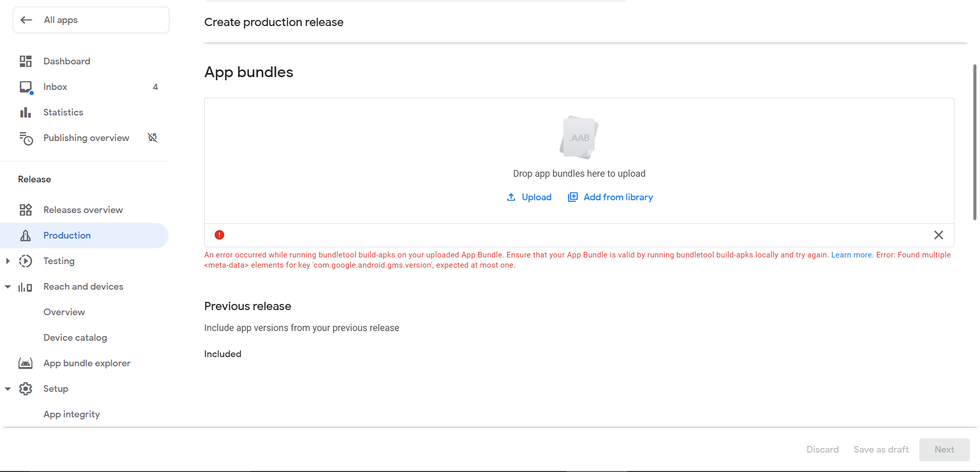Click the Create production release heading
The width and height of the screenshot is (980, 472).
[274, 22]
